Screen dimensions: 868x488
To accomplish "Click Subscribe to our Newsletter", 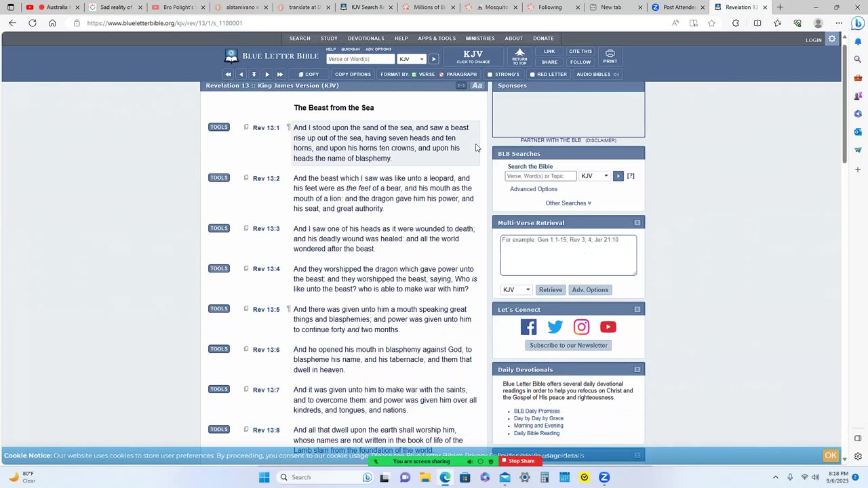I will coord(568,345).
